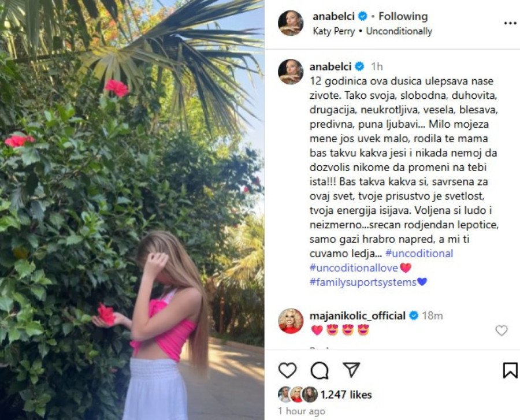Image resolution: width=520 pixels, height=420 pixels.
Task: Click anabelci verified badge in header
Action: coord(363,16)
